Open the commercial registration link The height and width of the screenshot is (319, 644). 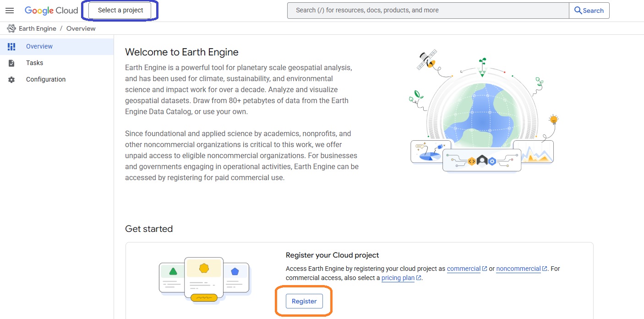pyautogui.click(x=464, y=269)
